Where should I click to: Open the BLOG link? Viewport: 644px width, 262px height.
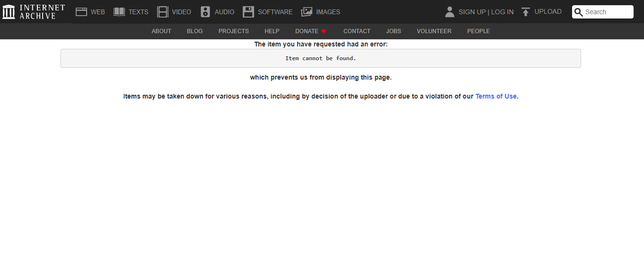(x=195, y=31)
